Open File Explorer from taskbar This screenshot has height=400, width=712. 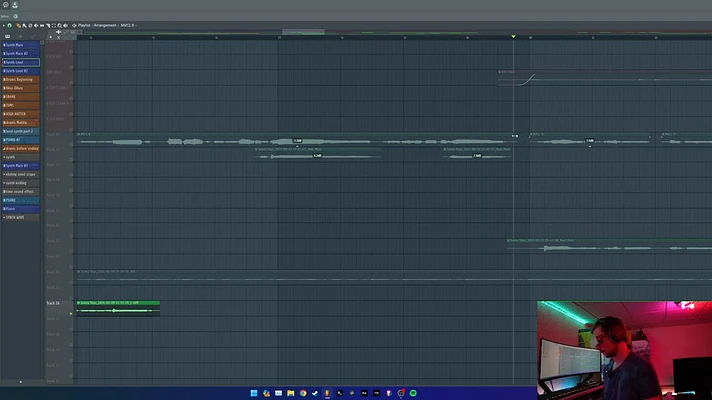pos(291,393)
